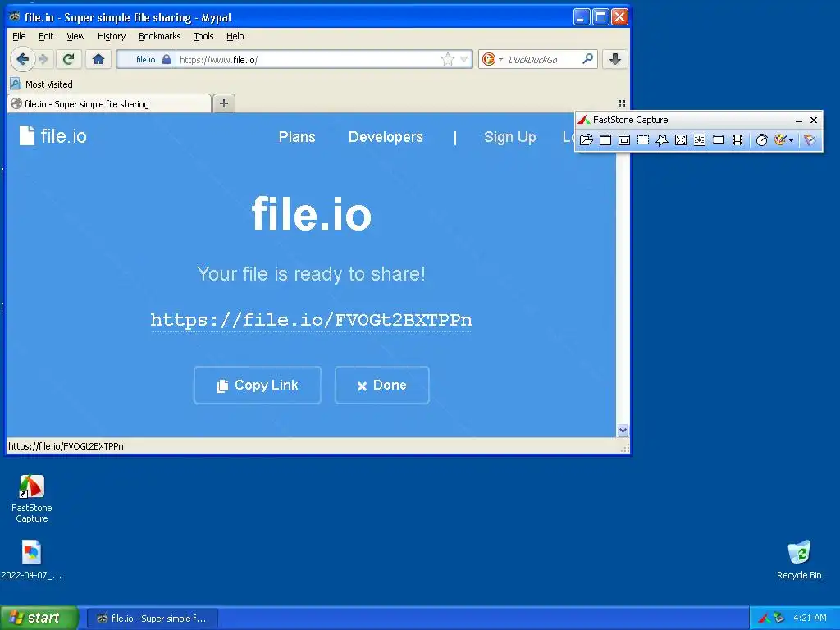Expand the URL history dropdown arrow
This screenshot has width=840, height=630.
[464, 59]
